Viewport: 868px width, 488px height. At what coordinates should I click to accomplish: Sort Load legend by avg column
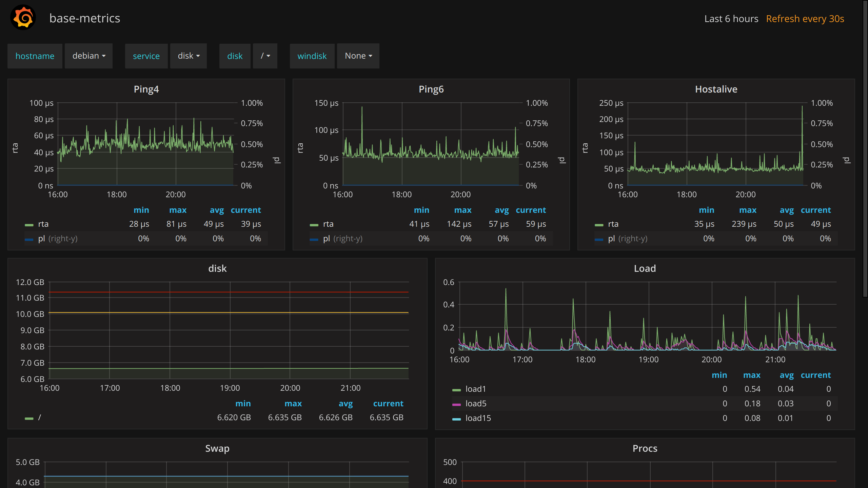point(786,375)
